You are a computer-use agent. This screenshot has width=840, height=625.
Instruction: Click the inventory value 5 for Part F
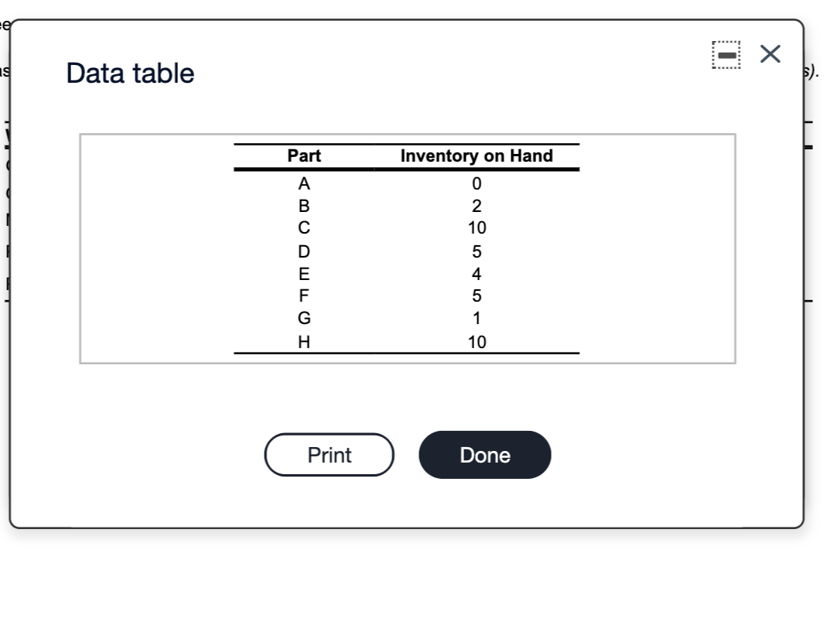pyautogui.click(x=476, y=295)
